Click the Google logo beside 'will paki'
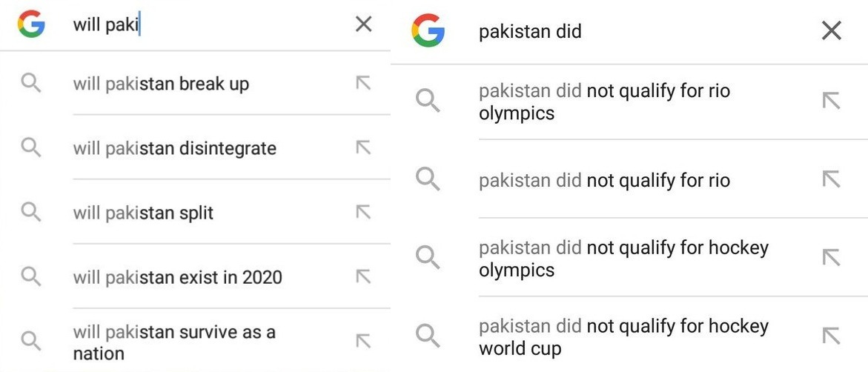Image resolution: width=868 pixels, height=372 pixels. (x=31, y=24)
